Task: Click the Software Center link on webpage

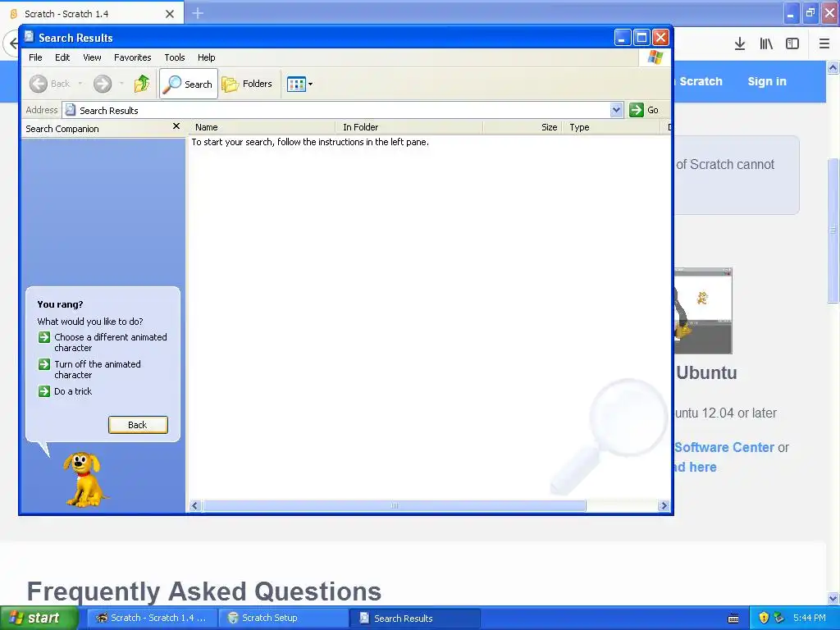Action: [x=724, y=447]
